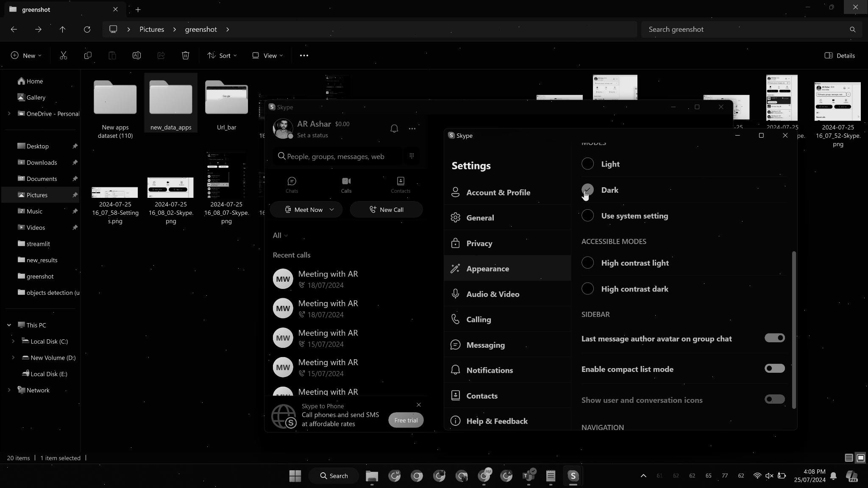Open the Sort dropdown in Explorer
Screen dimensions: 868x488
pos(222,55)
